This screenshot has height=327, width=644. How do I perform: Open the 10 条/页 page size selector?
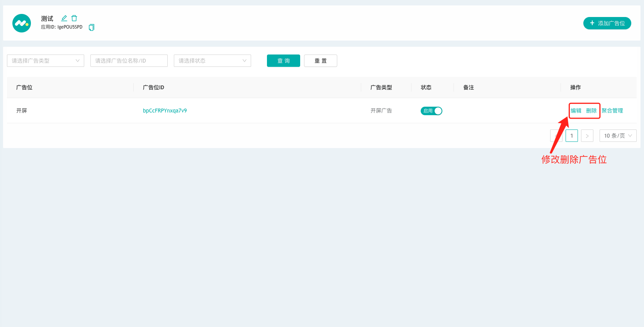click(618, 136)
